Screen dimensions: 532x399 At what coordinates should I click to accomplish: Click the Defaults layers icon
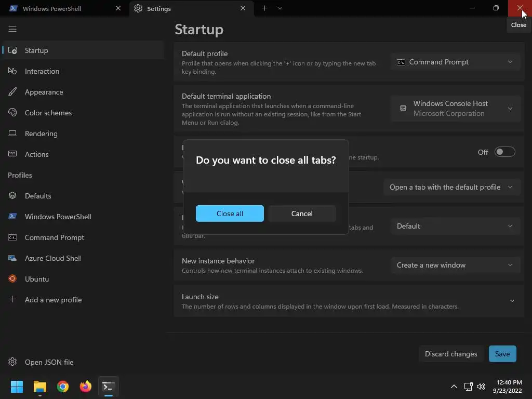pyautogui.click(x=12, y=196)
